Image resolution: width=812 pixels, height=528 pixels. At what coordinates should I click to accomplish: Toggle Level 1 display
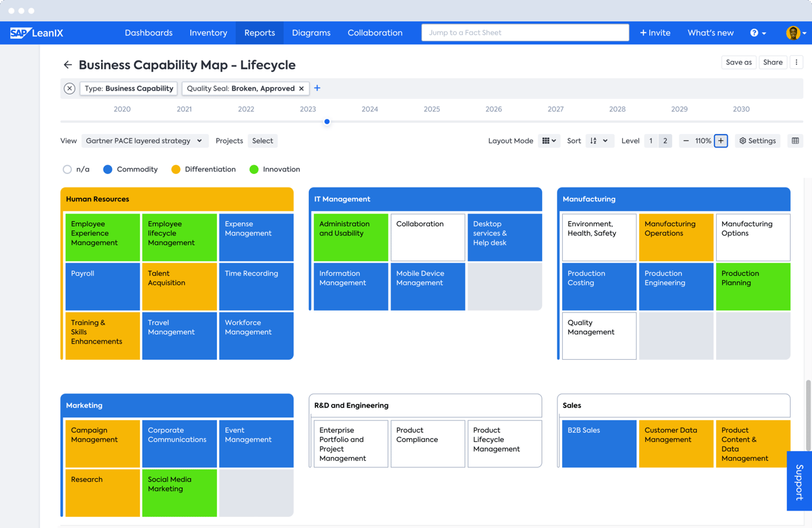click(x=649, y=140)
